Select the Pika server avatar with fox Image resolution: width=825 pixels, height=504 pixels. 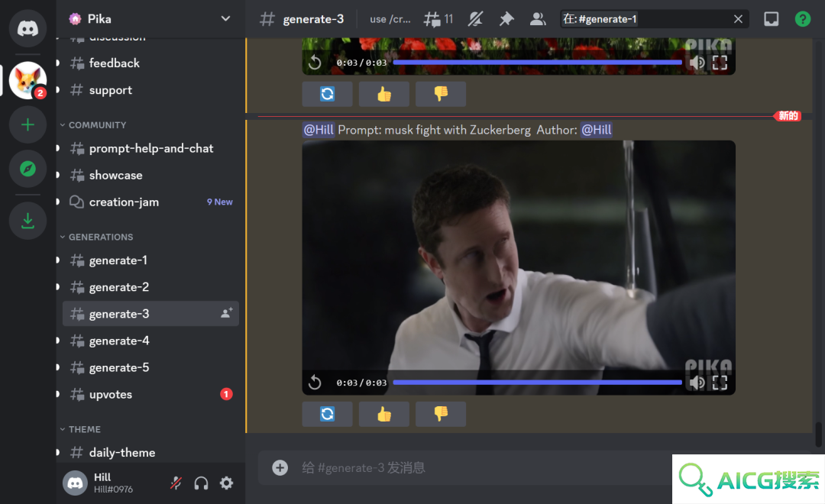[28, 80]
